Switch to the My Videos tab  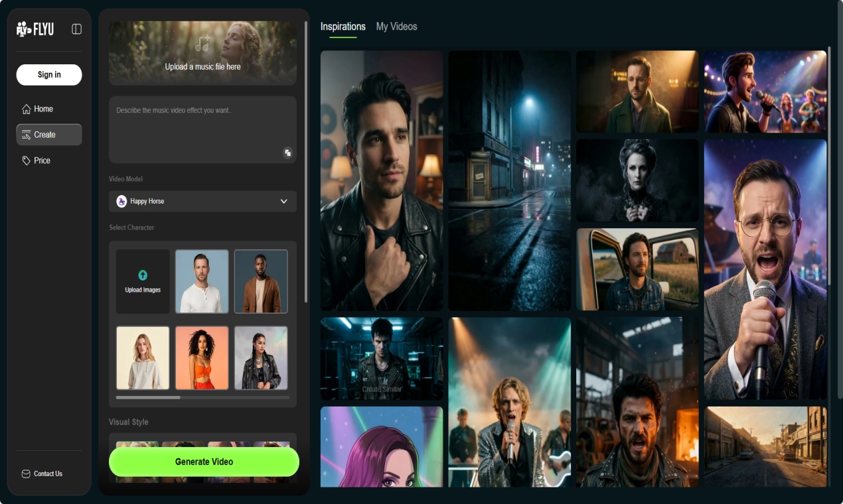click(397, 27)
